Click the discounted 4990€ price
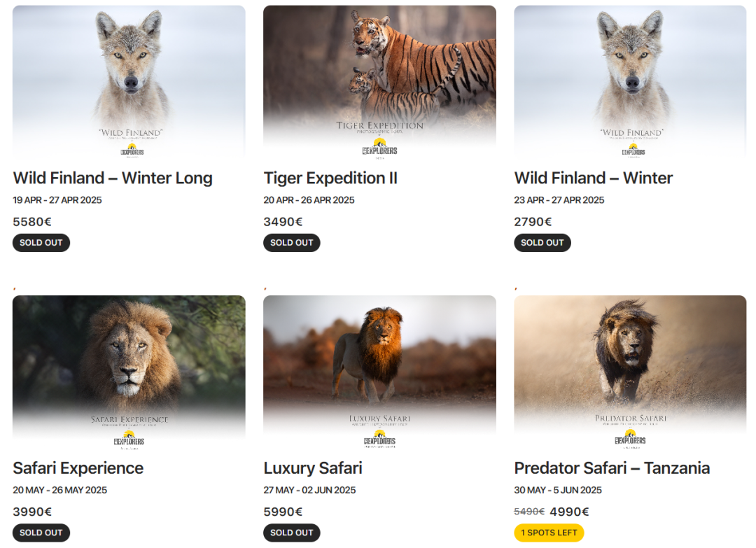The height and width of the screenshot is (548, 756). [569, 512]
